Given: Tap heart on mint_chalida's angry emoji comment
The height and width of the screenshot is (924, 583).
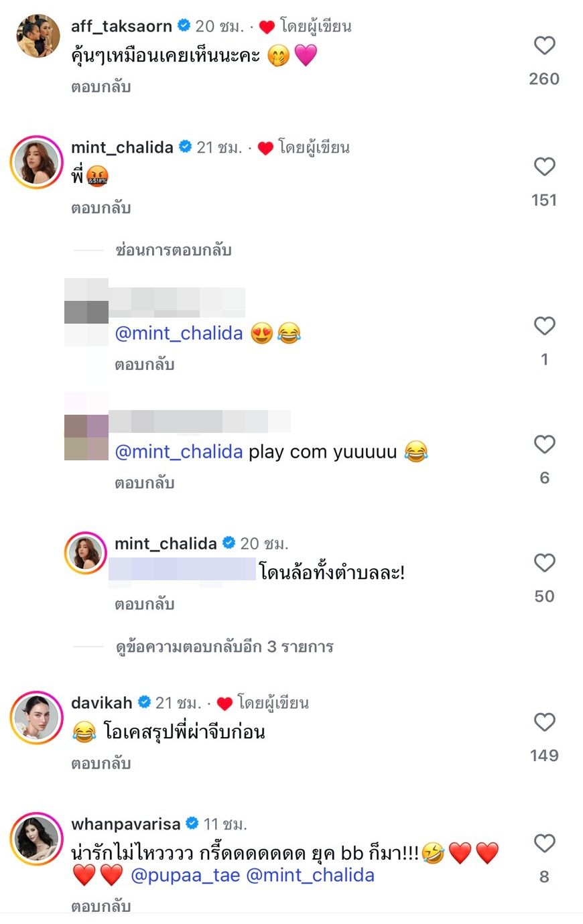Looking at the screenshot, I should (544, 167).
